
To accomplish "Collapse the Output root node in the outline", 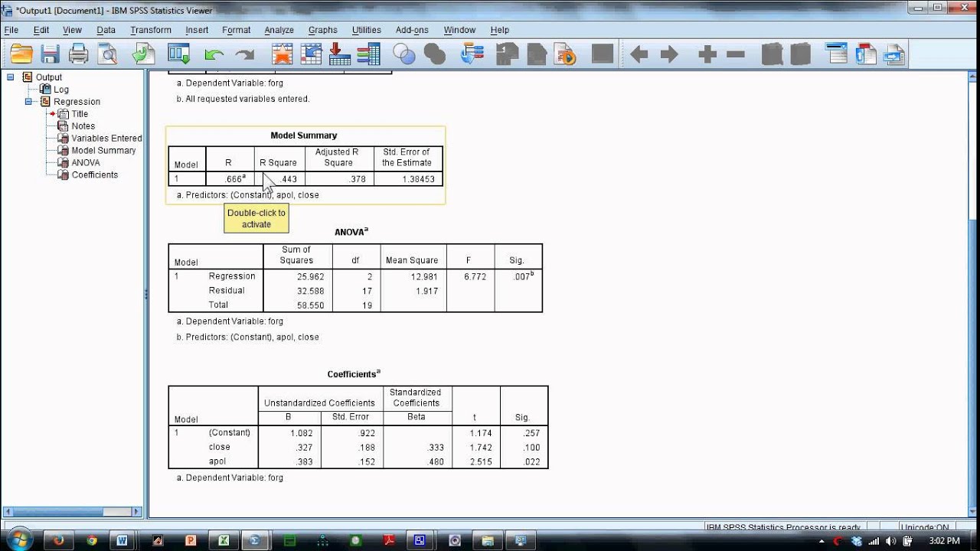I will (x=11, y=77).
